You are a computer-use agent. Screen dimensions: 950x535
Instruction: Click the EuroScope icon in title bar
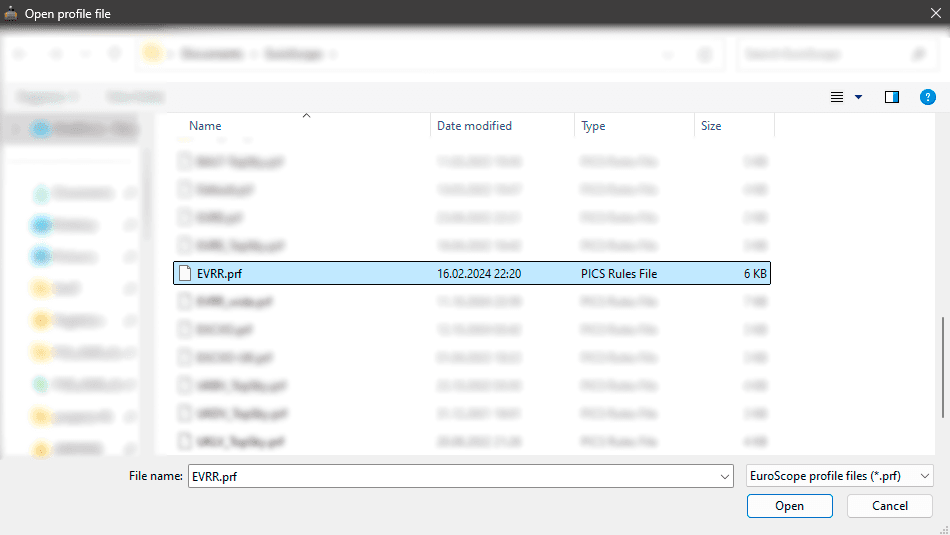[x=11, y=13]
